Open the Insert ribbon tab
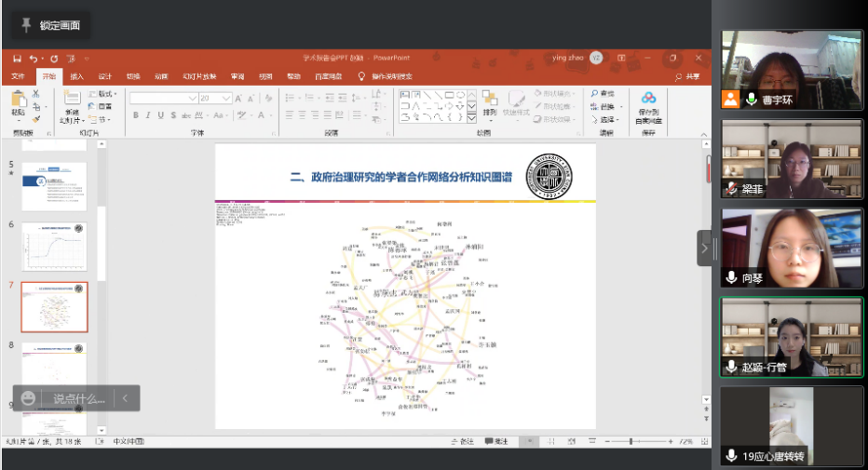 pyautogui.click(x=76, y=76)
